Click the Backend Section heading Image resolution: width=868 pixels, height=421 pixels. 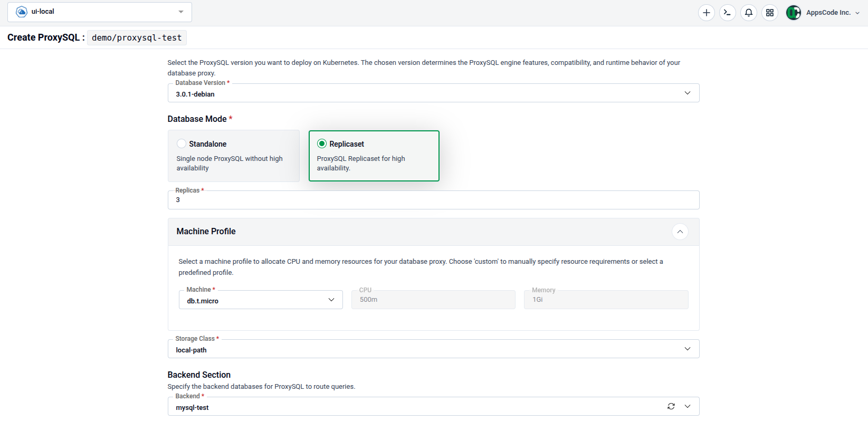point(199,375)
